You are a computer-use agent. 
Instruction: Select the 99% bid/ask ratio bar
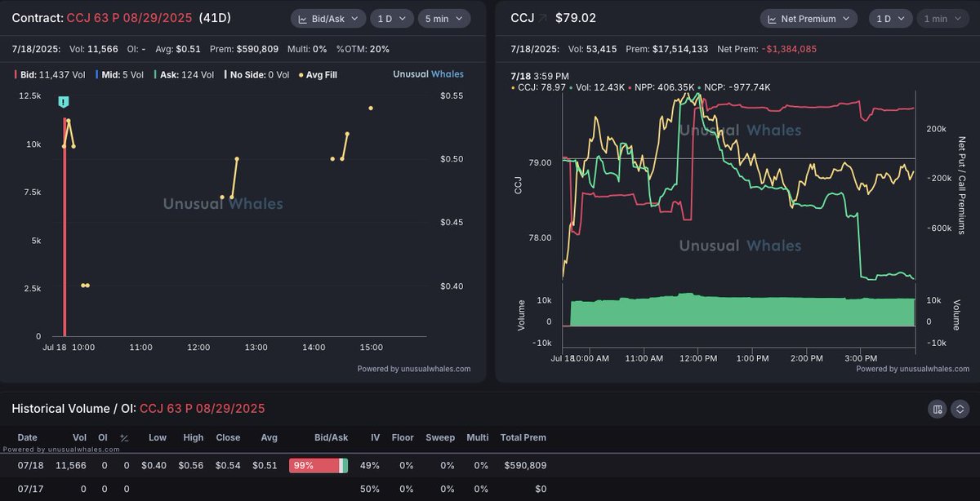318,465
